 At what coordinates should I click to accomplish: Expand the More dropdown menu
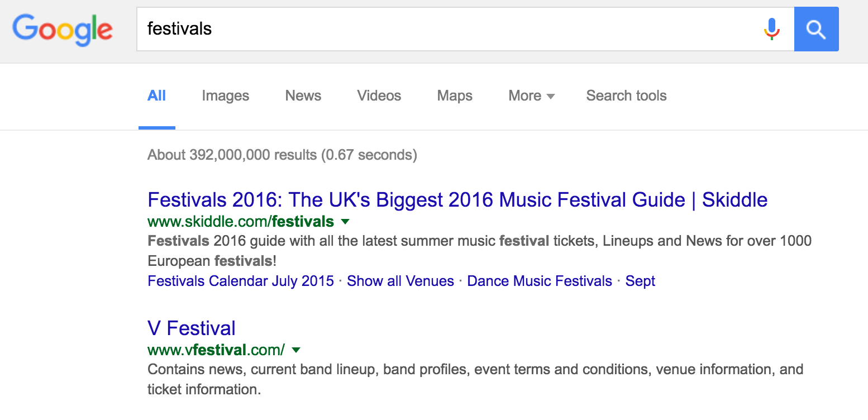[531, 96]
